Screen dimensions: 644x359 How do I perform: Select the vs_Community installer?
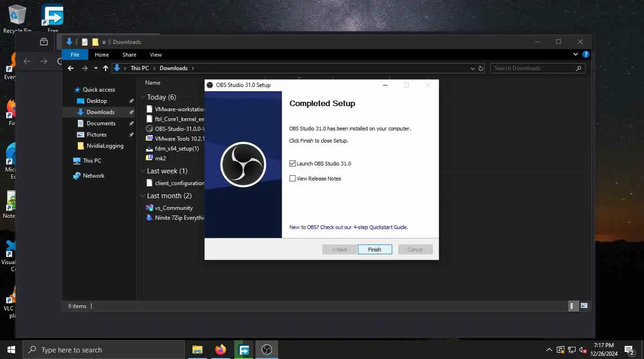(x=169, y=208)
